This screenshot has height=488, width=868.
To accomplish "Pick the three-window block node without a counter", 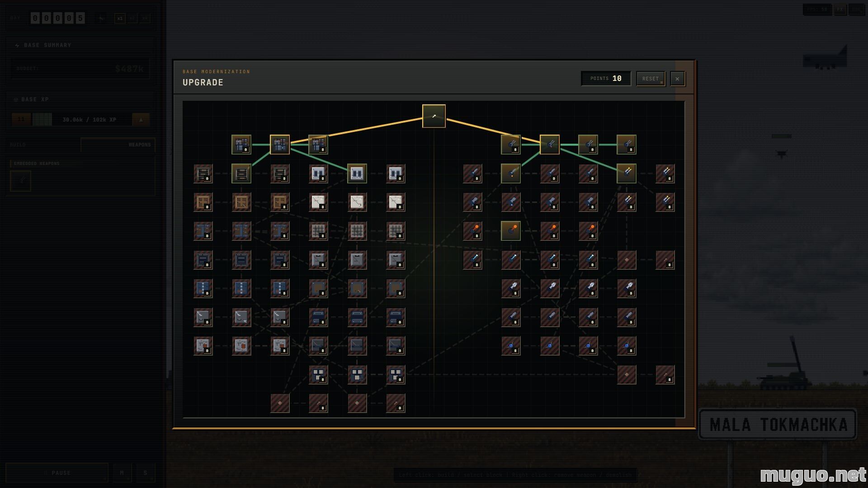I will (357, 375).
